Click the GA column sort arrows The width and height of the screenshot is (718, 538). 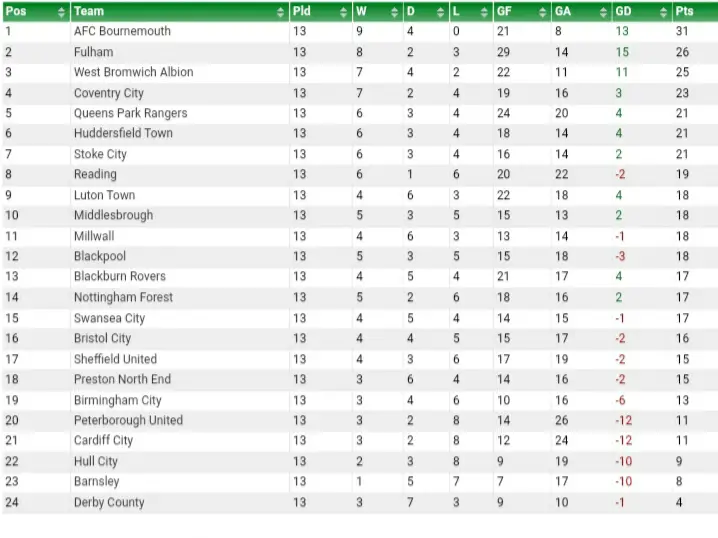click(604, 12)
